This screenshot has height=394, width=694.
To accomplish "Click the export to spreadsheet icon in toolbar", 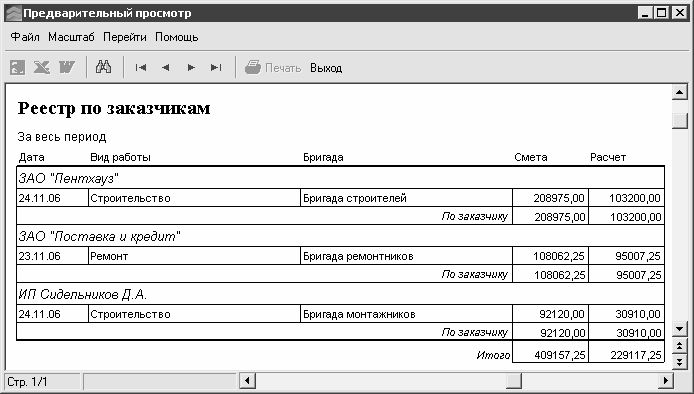I will point(18,68).
